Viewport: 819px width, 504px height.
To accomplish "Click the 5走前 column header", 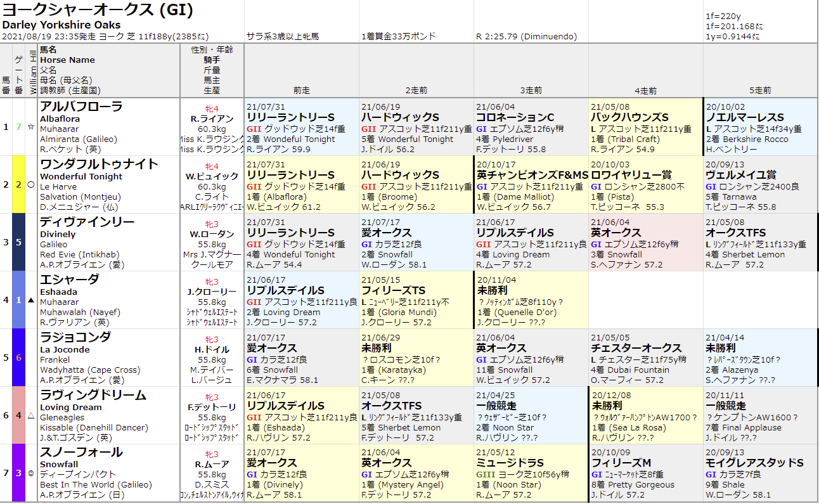I will pos(760,91).
